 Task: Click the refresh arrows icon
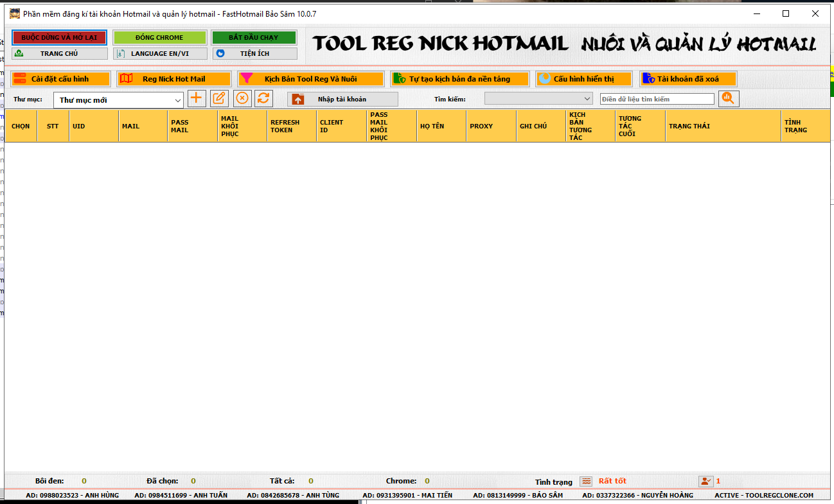(263, 98)
